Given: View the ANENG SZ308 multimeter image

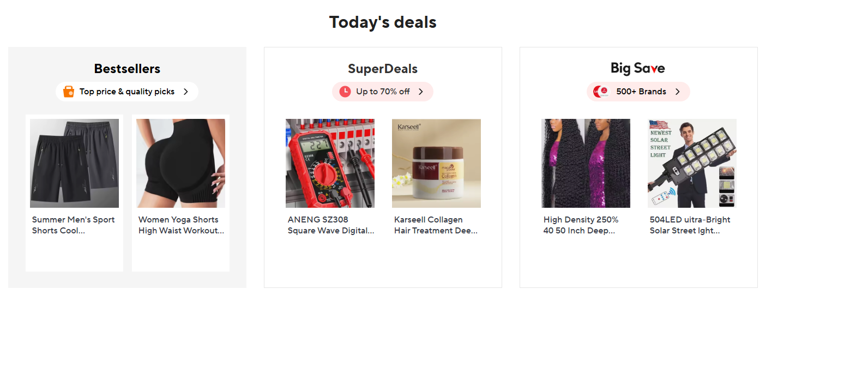Looking at the screenshot, I should 330,163.
